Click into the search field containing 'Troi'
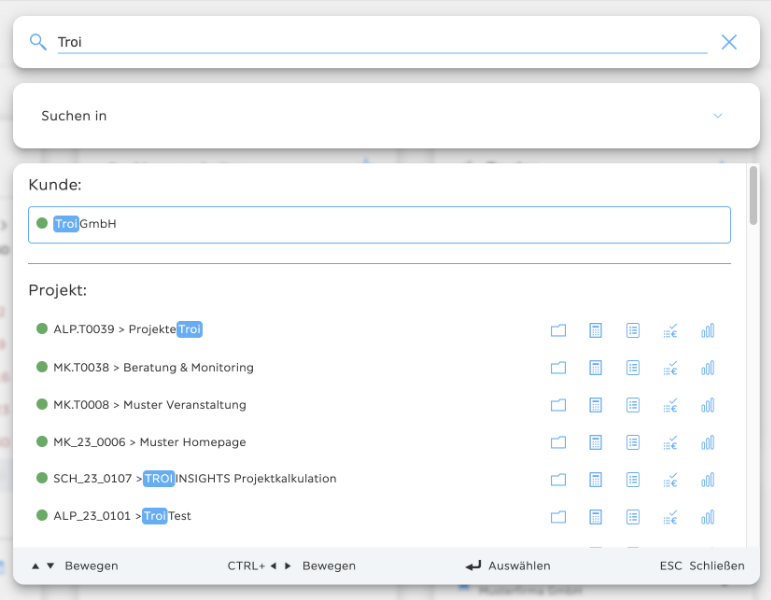Image resolution: width=771 pixels, height=600 pixels. click(x=380, y=42)
